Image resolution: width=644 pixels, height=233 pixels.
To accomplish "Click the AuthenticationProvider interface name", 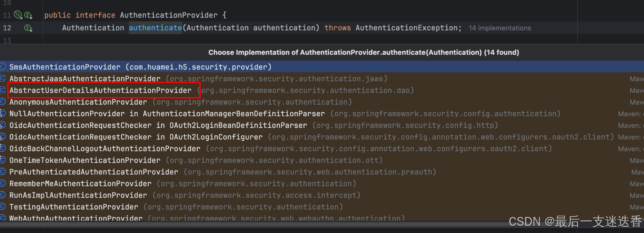I will click(169, 15).
